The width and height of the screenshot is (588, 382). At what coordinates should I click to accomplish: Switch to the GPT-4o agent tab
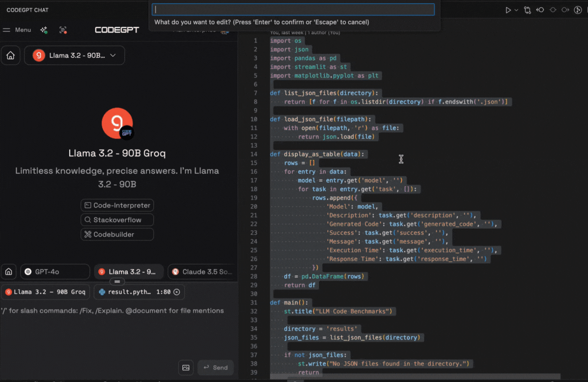coord(55,272)
